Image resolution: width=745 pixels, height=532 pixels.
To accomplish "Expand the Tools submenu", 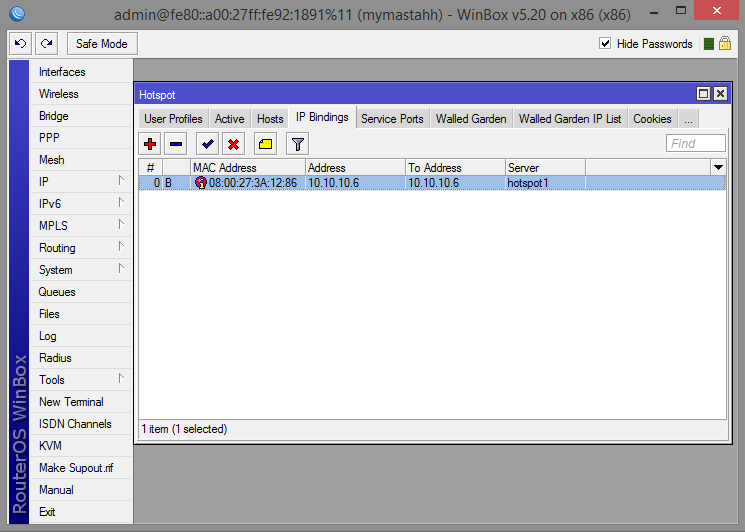I will (x=81, y=380).
